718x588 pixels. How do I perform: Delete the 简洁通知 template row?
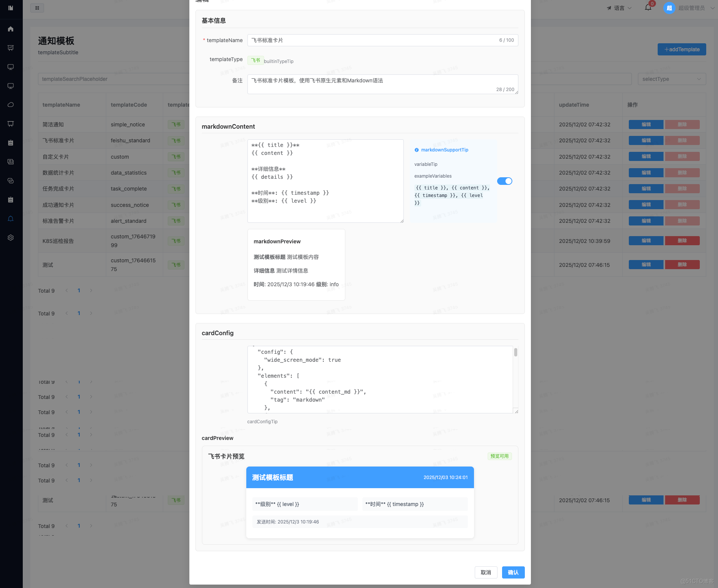click(682, 125)
